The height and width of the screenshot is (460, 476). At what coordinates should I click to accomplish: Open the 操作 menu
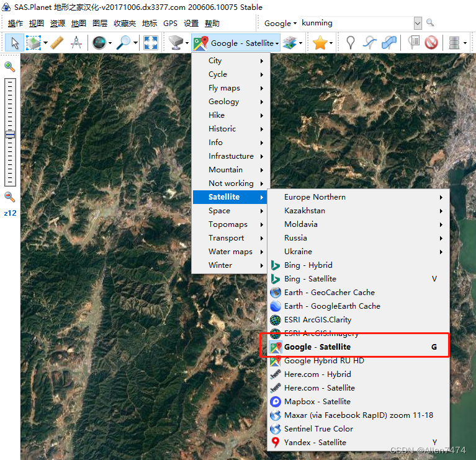(x=15, y=24)
